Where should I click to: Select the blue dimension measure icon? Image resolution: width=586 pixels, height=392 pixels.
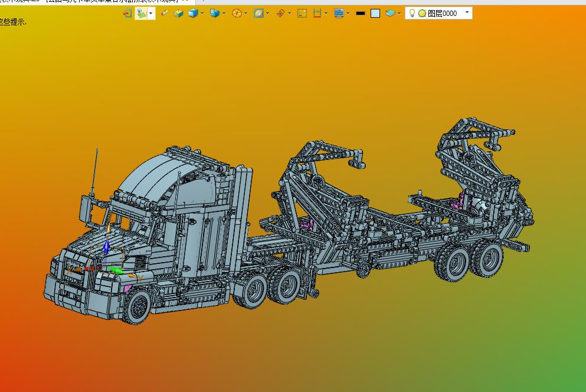pyautogui.click(x=317, y=14)
